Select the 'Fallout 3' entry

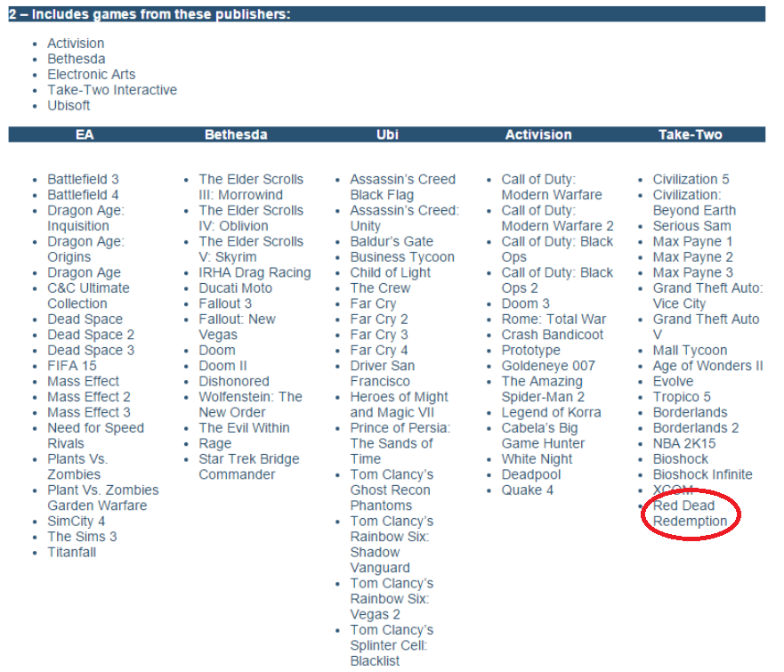[225, 304]
